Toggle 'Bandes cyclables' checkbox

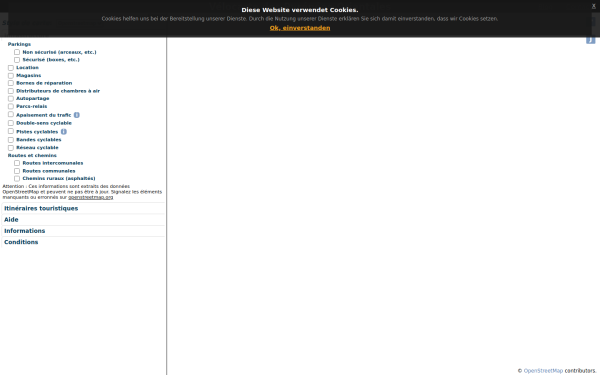[x=11, y=140]
